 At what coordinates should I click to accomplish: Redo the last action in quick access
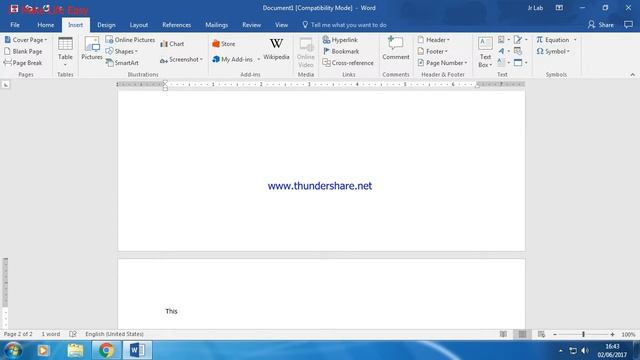pyautogui.click(x=46, y=8)
